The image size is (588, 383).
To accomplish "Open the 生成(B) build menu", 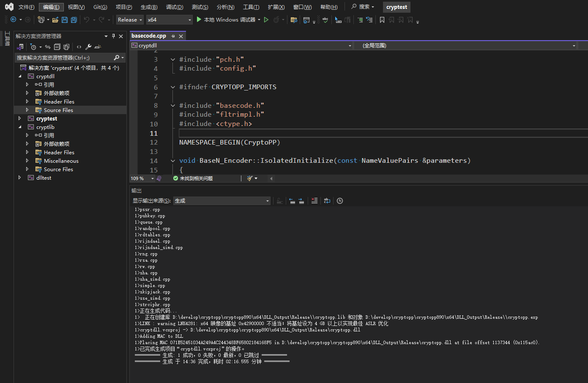I will click(149, 7).
